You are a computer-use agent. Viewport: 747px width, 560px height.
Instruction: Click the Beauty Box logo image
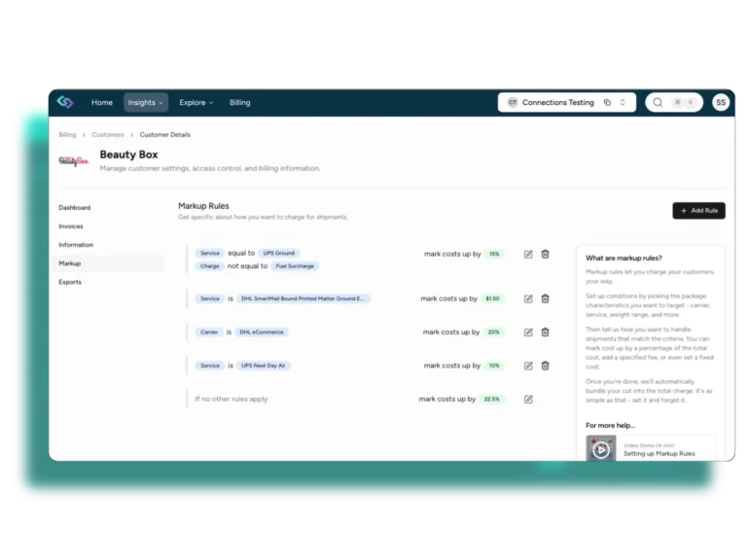point(74,161)
